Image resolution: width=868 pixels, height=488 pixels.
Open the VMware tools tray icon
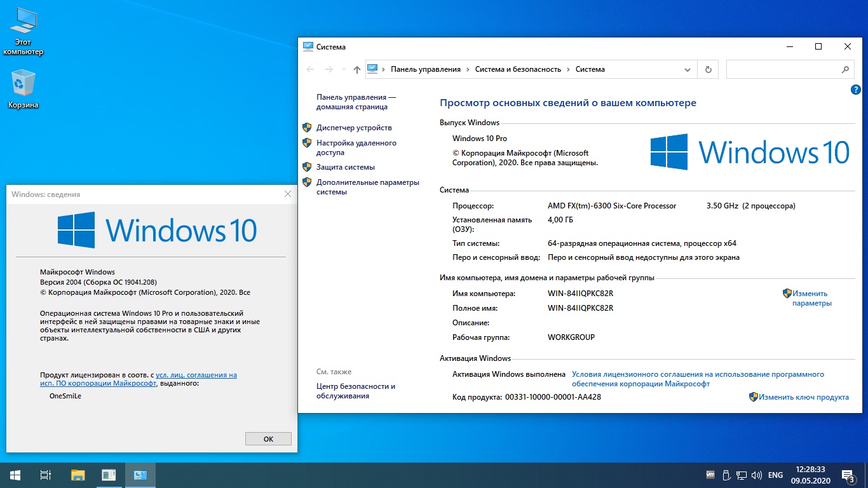click(710, 475)
